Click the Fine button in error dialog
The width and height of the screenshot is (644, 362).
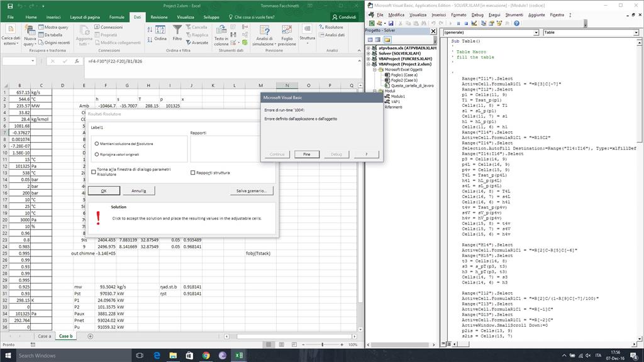pos(306,155)
